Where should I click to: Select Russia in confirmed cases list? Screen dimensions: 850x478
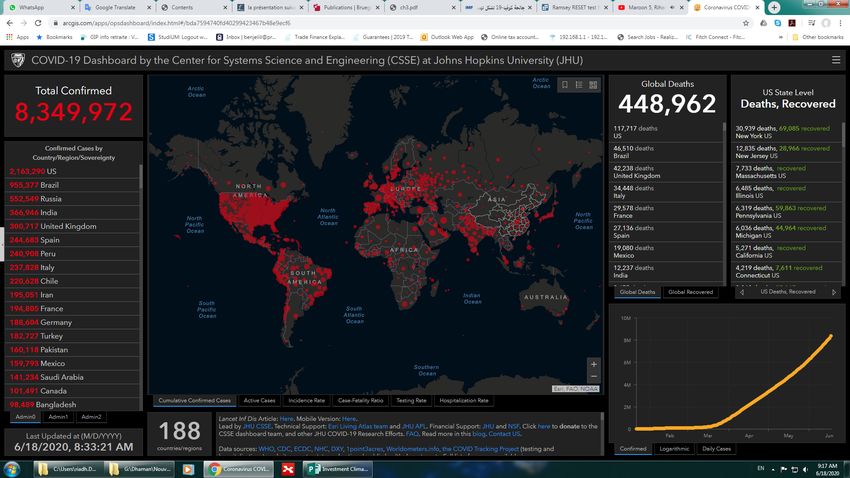click(72, 199)
